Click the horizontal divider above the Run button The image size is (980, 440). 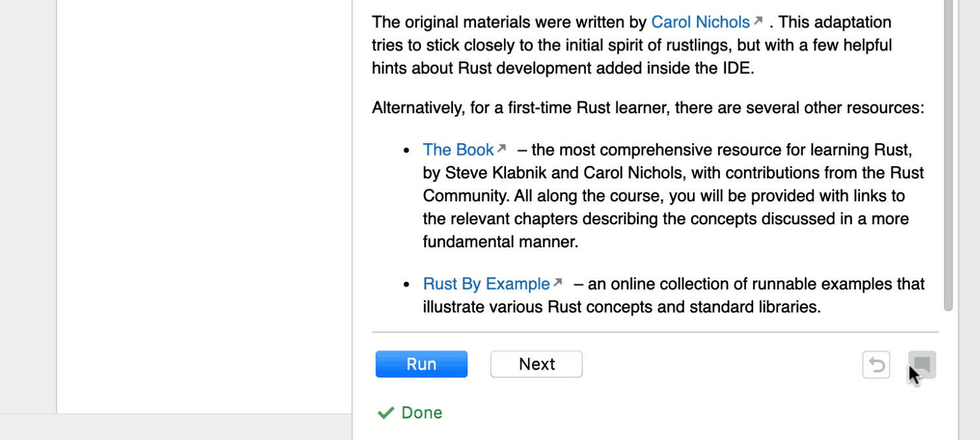[x=655, y=332]
